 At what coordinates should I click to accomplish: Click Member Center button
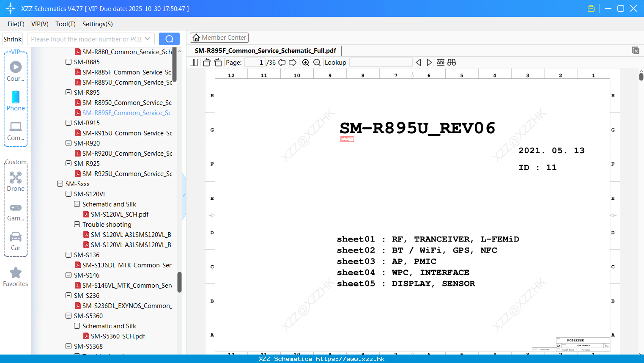coord(219,38)
